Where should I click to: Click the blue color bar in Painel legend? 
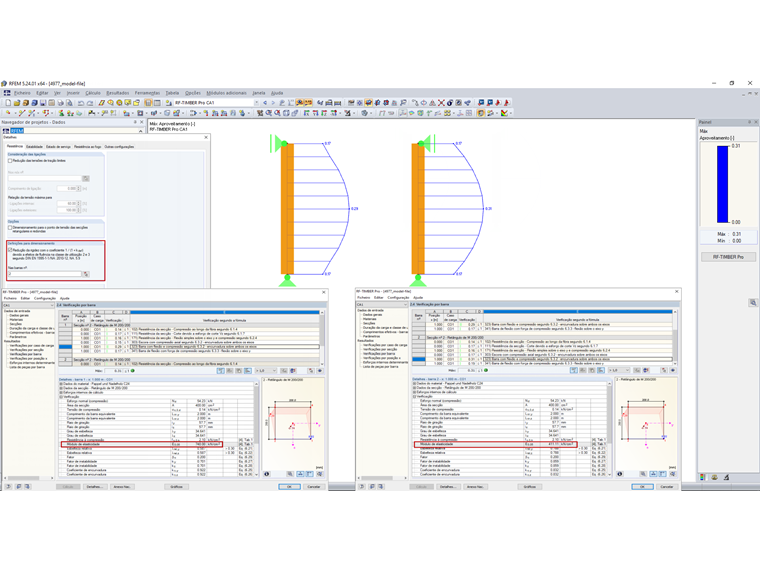click(x=722, y=184)
